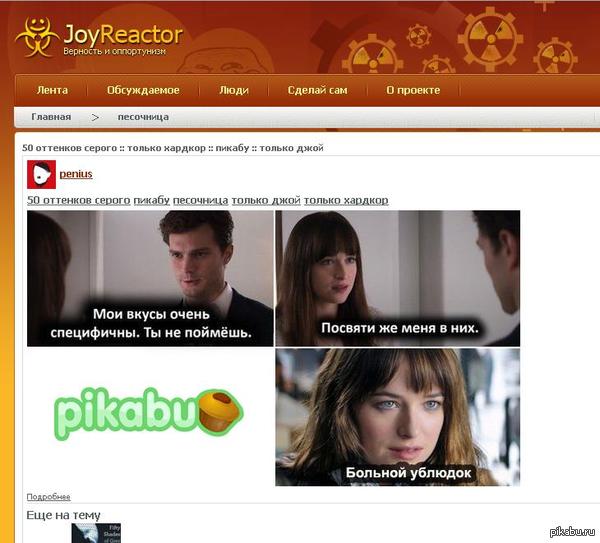Click the Главная breadcrumb
The width and height of the screenshot is (600, 543).
tap(51, 117)
